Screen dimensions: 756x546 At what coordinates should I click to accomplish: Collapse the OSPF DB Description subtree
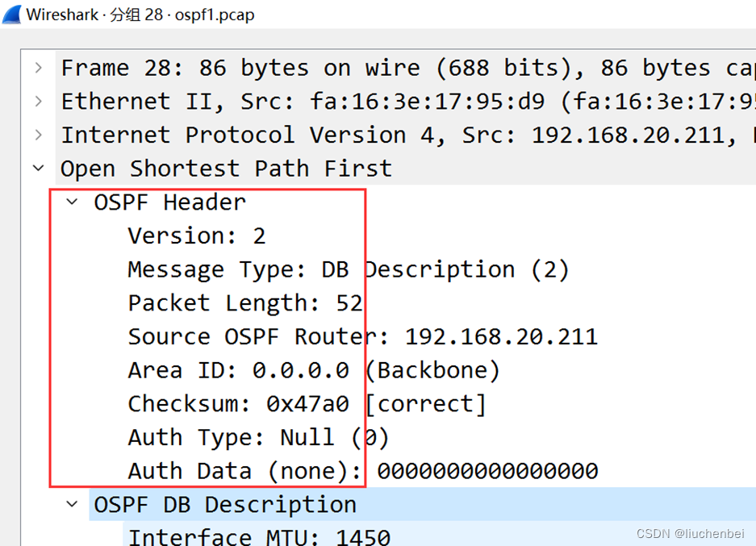[71, 504]
